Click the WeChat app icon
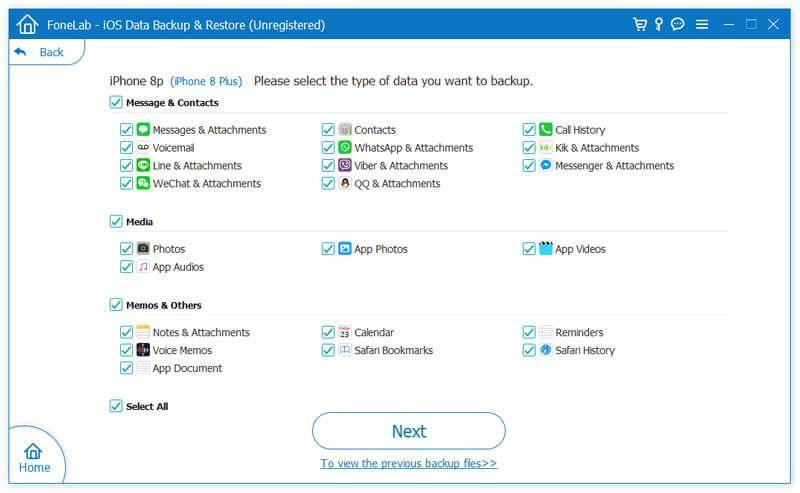This screenshot has height=493, width=800. (143, 183)
